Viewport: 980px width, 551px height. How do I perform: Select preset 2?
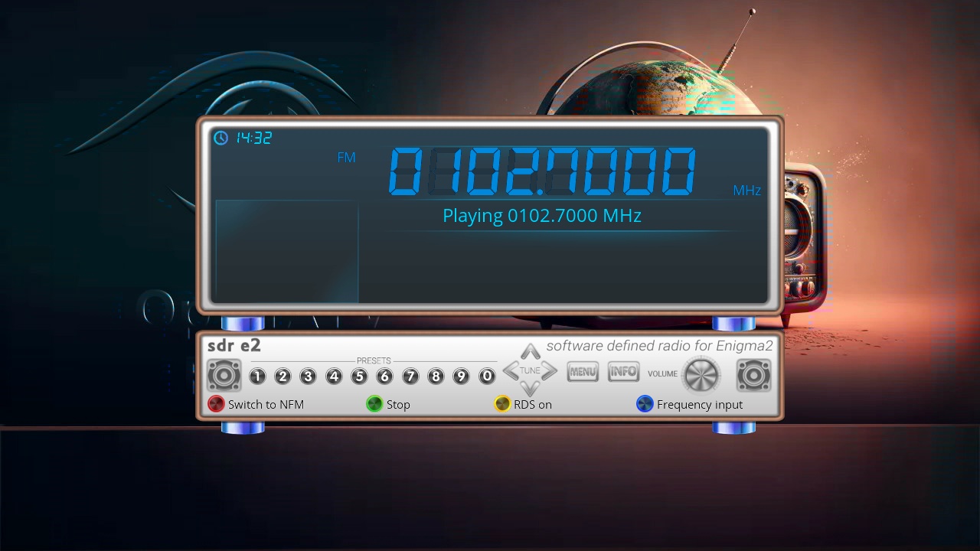tap(283, 377)
